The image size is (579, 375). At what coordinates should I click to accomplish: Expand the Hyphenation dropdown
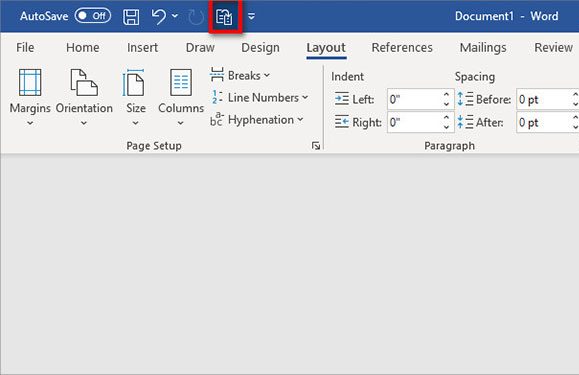[x=257, y=120]
